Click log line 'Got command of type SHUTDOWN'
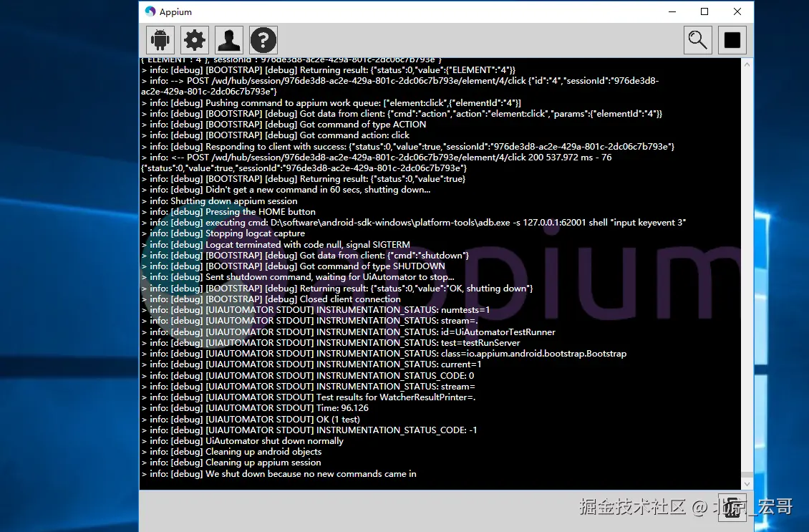Viewport: 809px width, 532px height. [293, 266]
